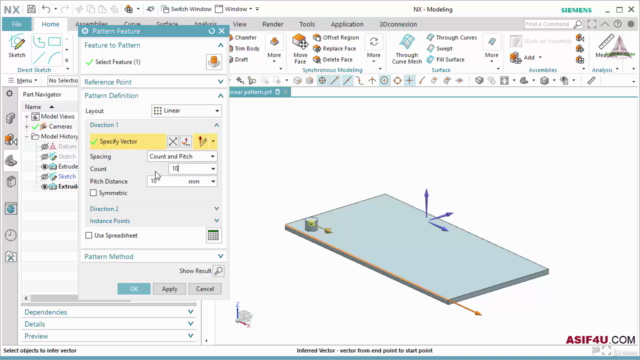The width and height of the screenshot is (640, 360).
Task: Select Swept surface command
Action: point(440,49)
